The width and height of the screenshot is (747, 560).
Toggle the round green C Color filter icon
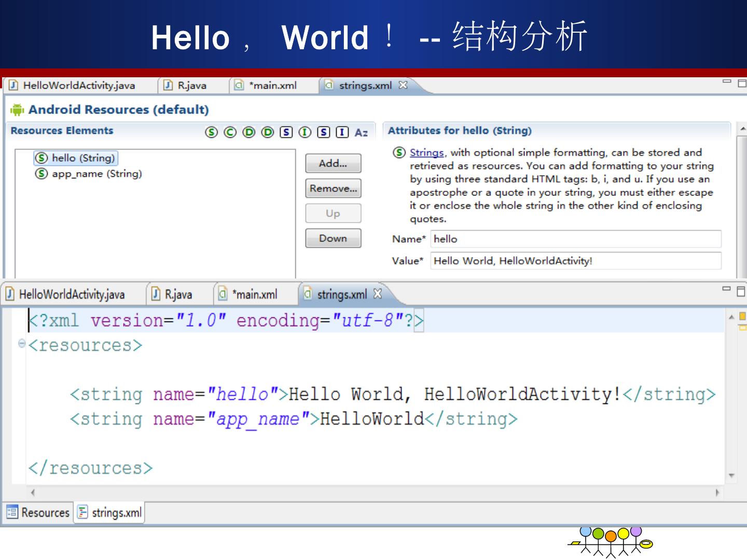tap(230, 132)
